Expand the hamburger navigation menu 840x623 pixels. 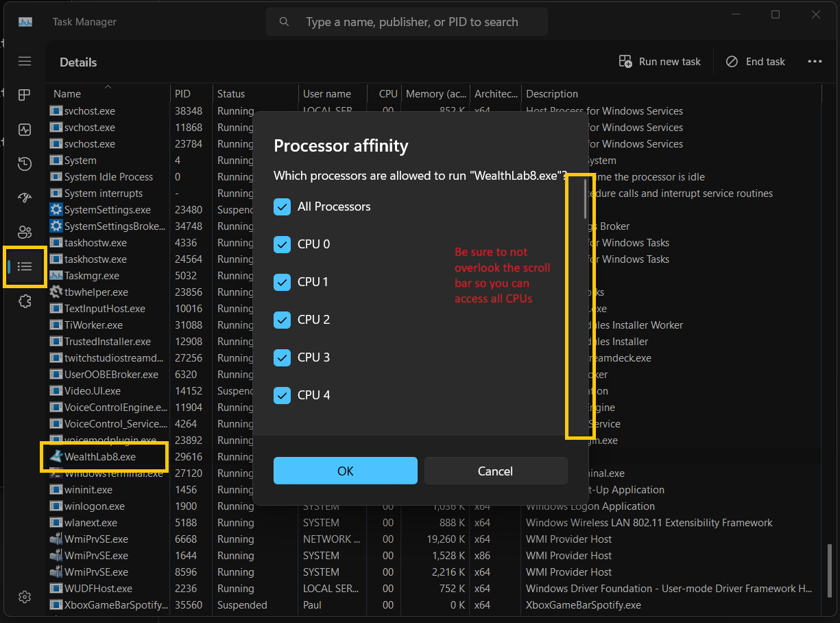(25, 62)
